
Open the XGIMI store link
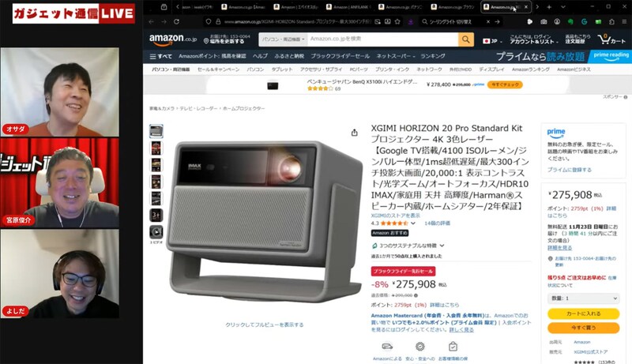coord(395,216)
